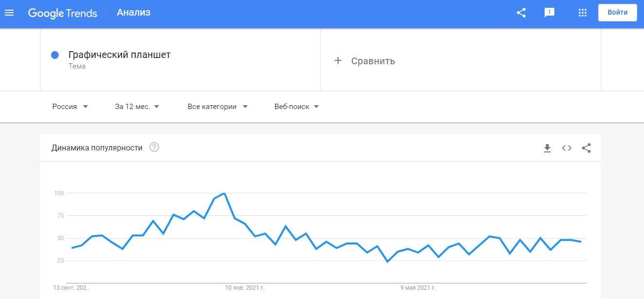Open help icon beside Динамика популярности
This screenshot has height=299, width=644.
coord(154,147)
